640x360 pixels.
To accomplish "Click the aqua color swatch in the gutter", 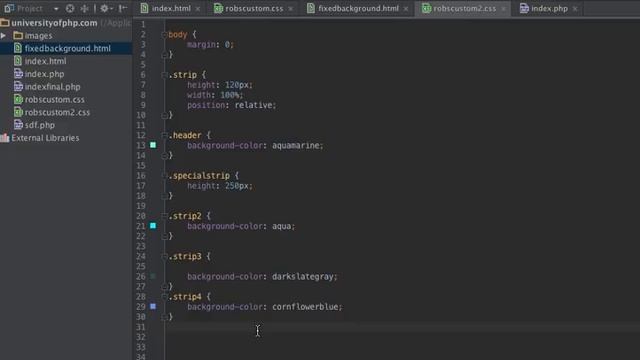I will [x=153, y=226].
